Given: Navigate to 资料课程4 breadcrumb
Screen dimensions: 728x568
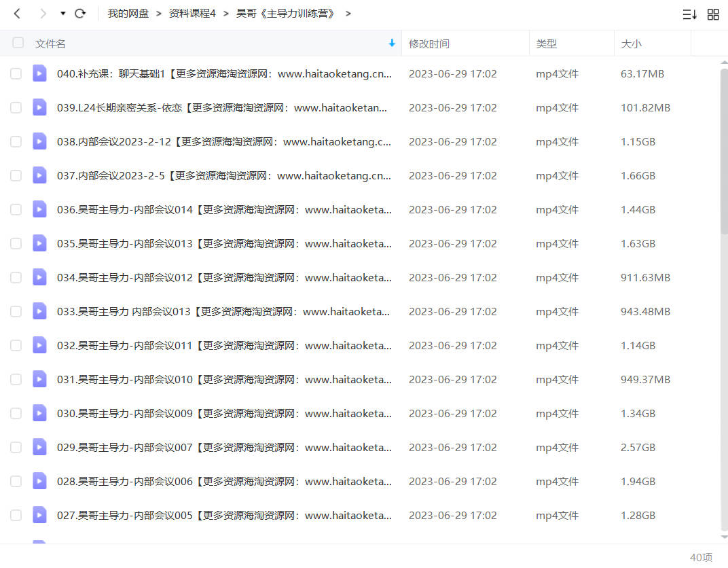Looking at the screenshot, I should click(x=192, y=14).
